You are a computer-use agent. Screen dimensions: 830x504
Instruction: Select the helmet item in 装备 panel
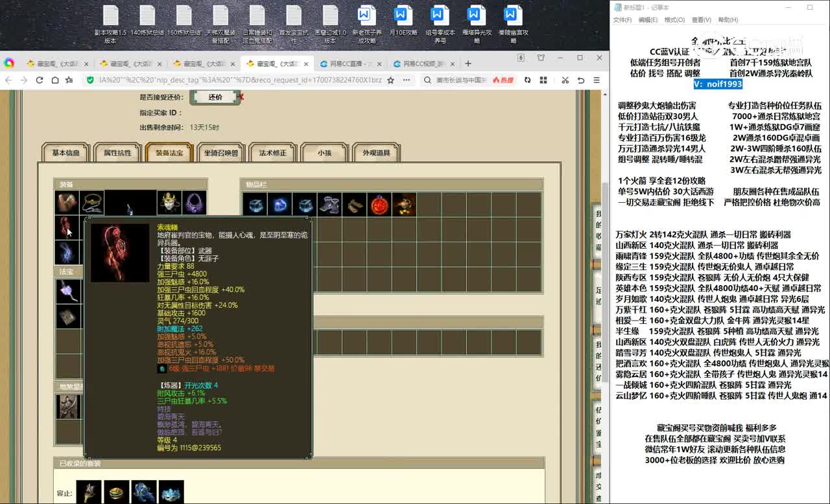click(x=169, y=203)
